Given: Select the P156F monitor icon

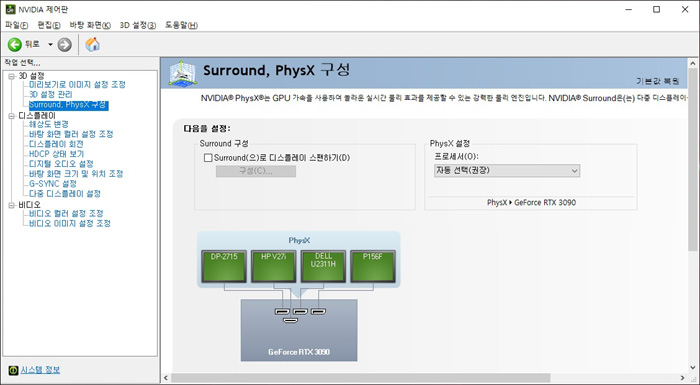Looking at the screenshot, I should 373,266.
